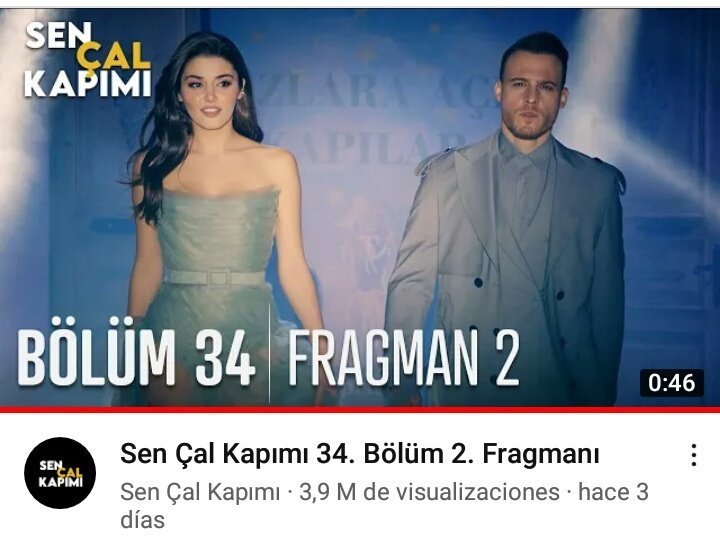Click the días text on second line
This screenshot has width=720, height=544.
142,520
